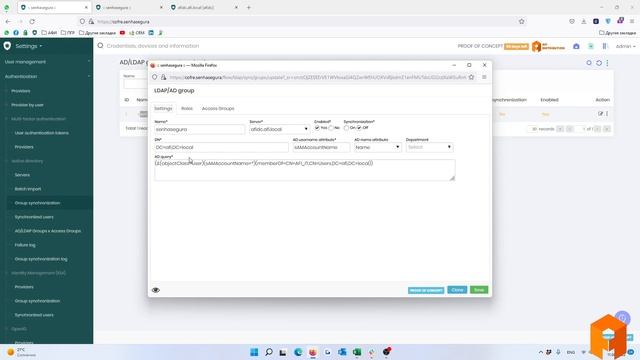Click the home icon in header

576,47
